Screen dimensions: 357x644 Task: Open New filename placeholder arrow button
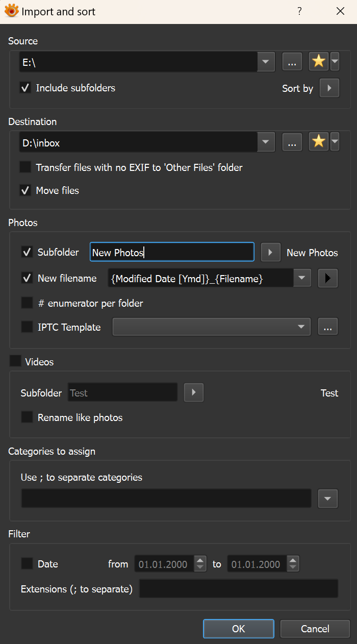tap(328, 278)
